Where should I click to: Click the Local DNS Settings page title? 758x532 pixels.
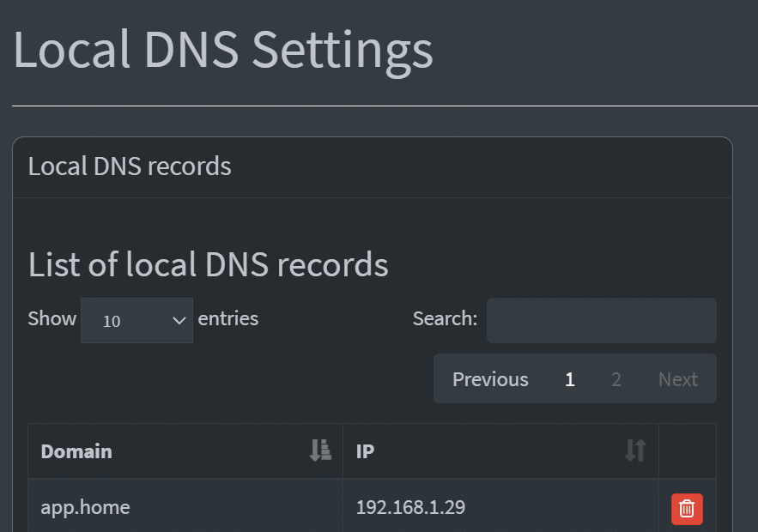click(223, 51)
